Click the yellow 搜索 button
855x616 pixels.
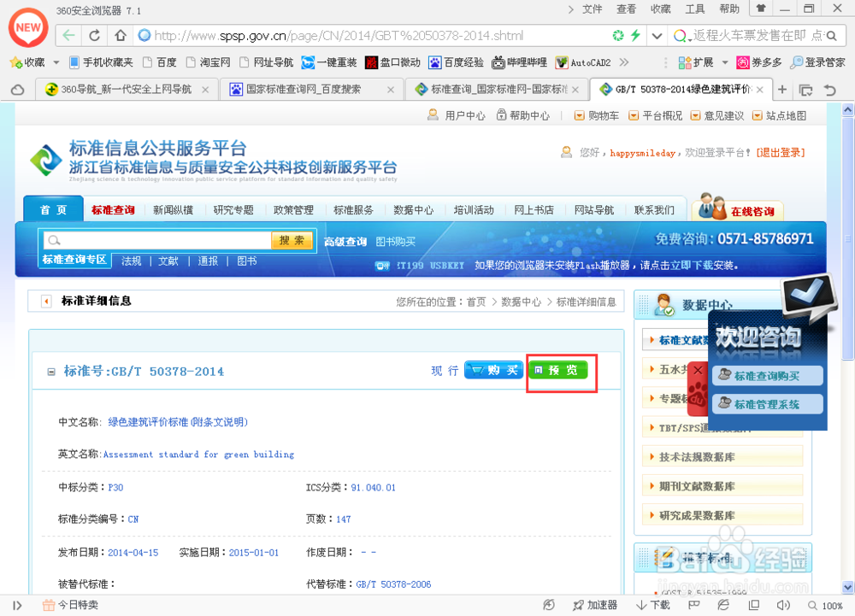pos(292,240)
